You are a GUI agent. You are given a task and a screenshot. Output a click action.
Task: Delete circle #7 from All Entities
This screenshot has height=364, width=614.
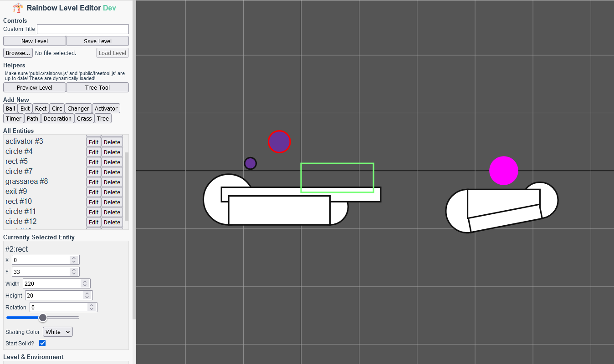pos(112,172)
